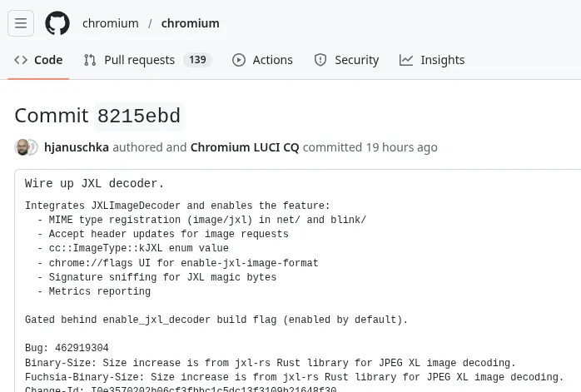Click the Security shield icon
The width and height of the screenshot is (581, 392).
pos(320,60)
